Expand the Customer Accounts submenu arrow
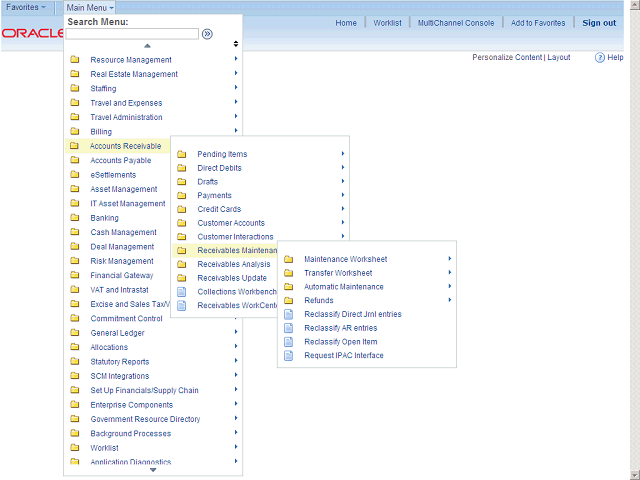 [x=343, y=223]
